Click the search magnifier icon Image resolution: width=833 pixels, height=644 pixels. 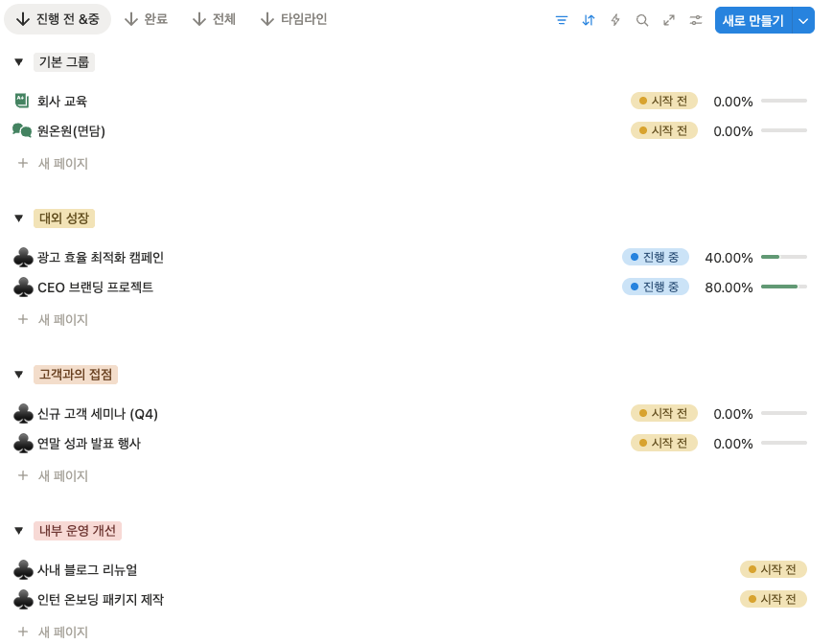[x=641, y=19]
